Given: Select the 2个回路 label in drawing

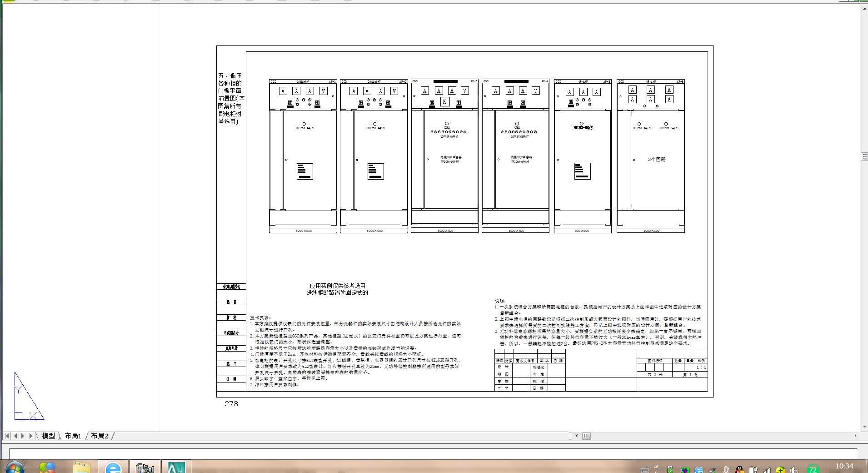Looking at the screenshot, I should tap(657, 160).
